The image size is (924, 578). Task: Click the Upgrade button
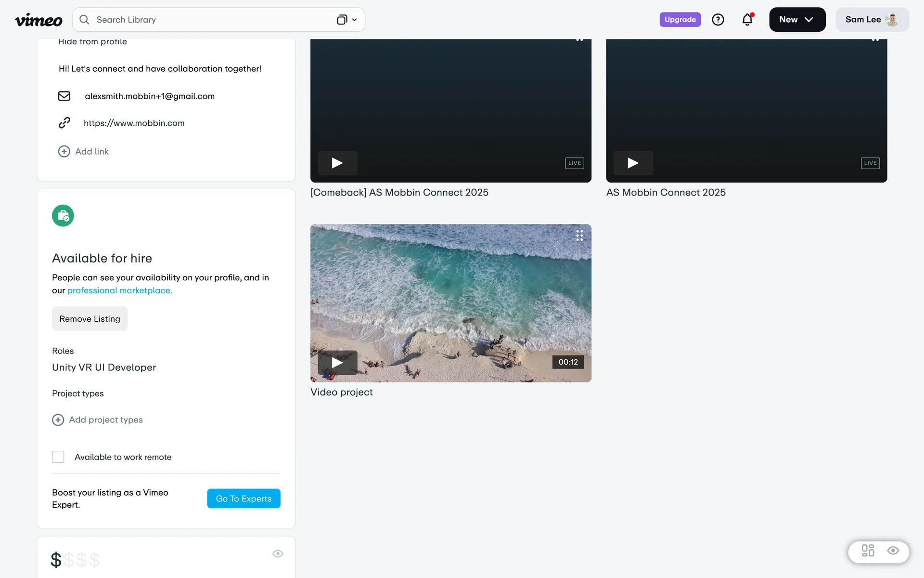click(x=680, y=20)
